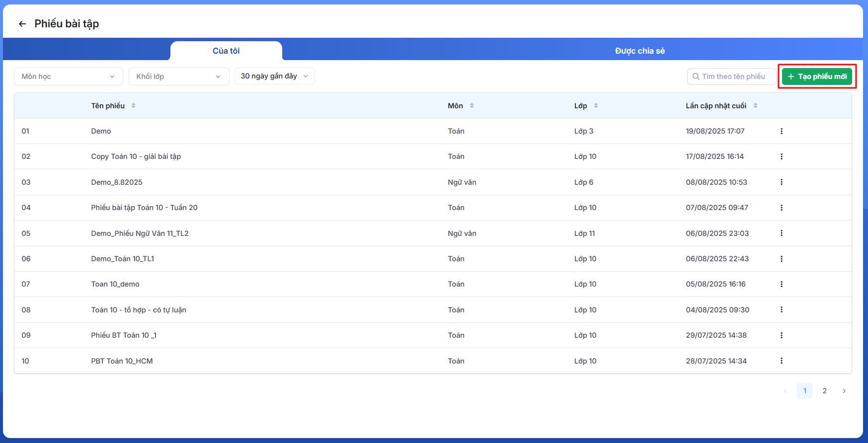The width and height of the screenshot is (868, 443).
Task: Open the three-dot menu for Toan 10_demo
Action: (781, 284)
